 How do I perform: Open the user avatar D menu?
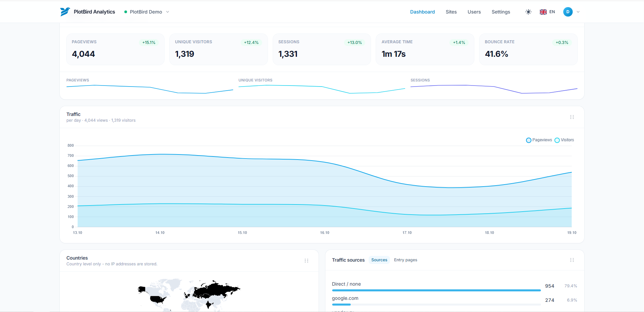tap(568, 12)
